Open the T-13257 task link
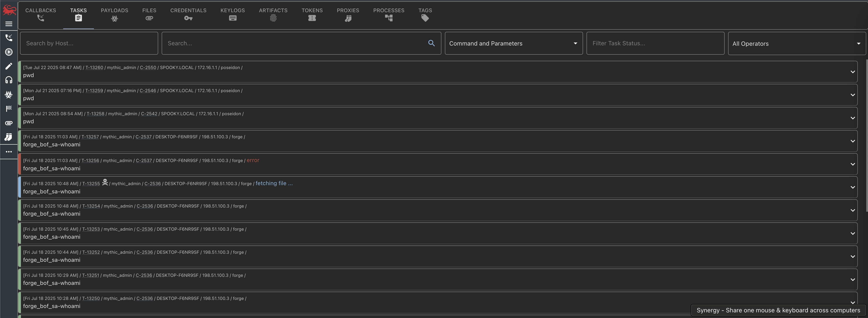868x318 pixels. pyautogui.click(x=90, y=137)
